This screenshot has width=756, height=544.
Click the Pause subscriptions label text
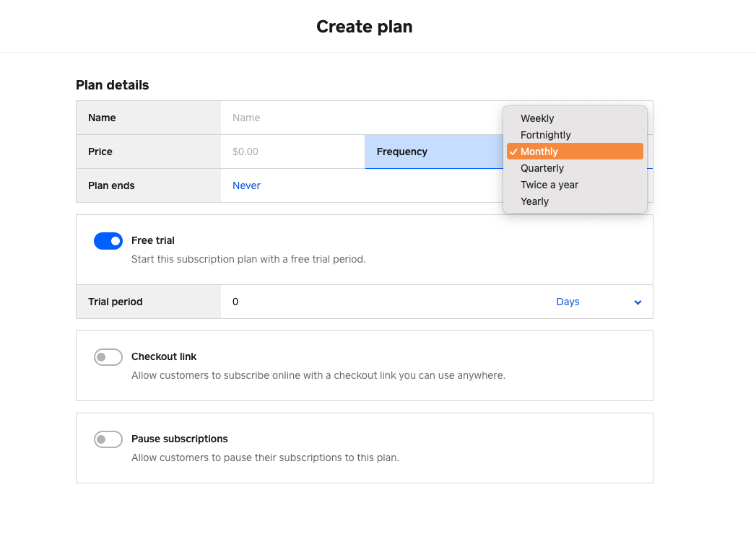pyautogui.click(x=179, y=439)
